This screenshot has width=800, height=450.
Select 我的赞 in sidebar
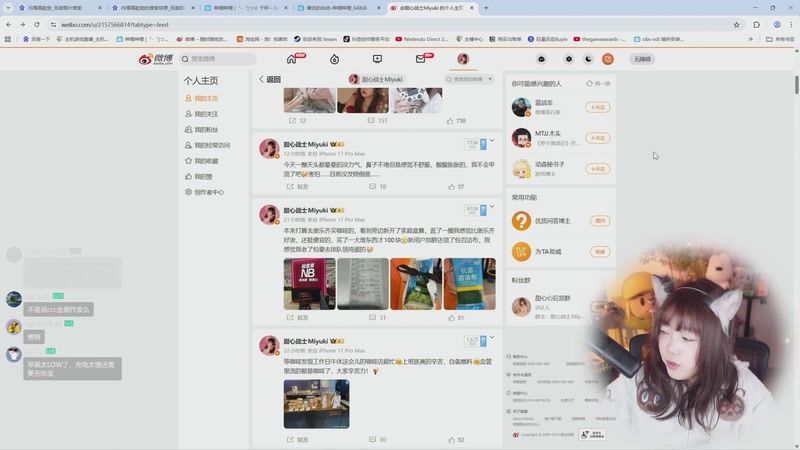(199, 177)
